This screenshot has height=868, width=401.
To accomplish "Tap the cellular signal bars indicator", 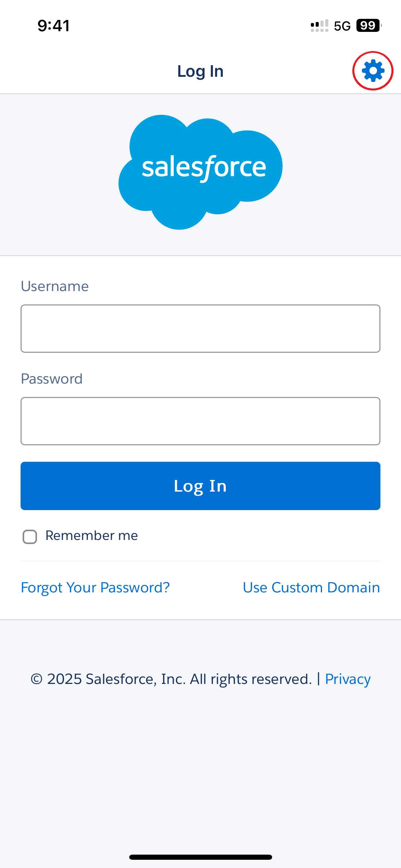I will coord(319,26).
